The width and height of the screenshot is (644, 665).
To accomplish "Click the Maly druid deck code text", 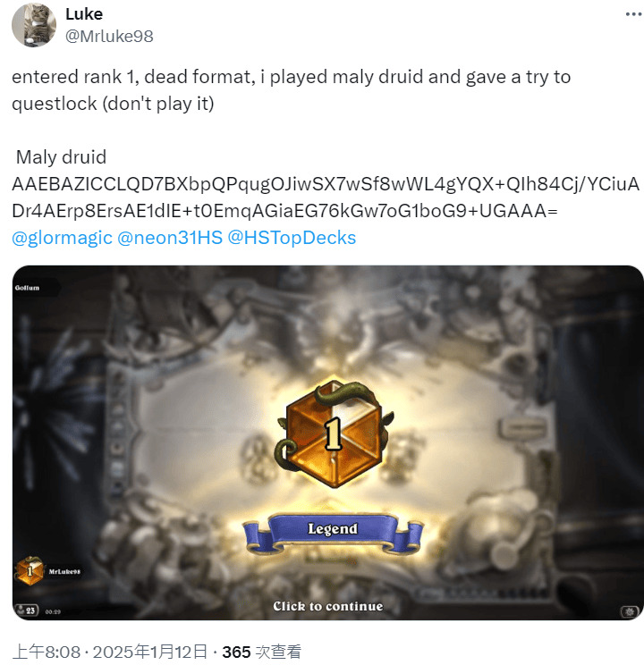I will pos(326,198).
